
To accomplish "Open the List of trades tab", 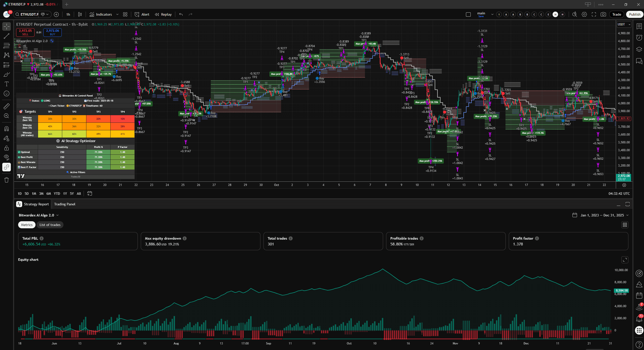I will click(x=50, y=225).
